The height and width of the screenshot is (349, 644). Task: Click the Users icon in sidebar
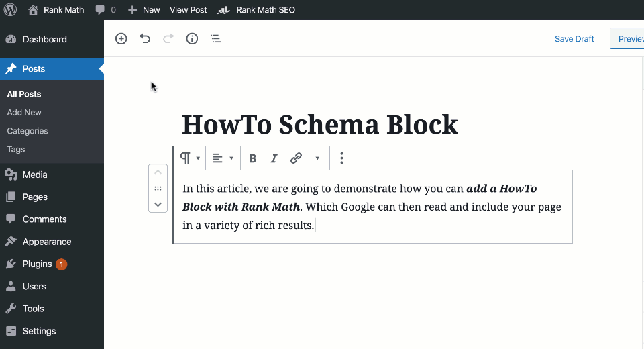[x=11, y=286]
